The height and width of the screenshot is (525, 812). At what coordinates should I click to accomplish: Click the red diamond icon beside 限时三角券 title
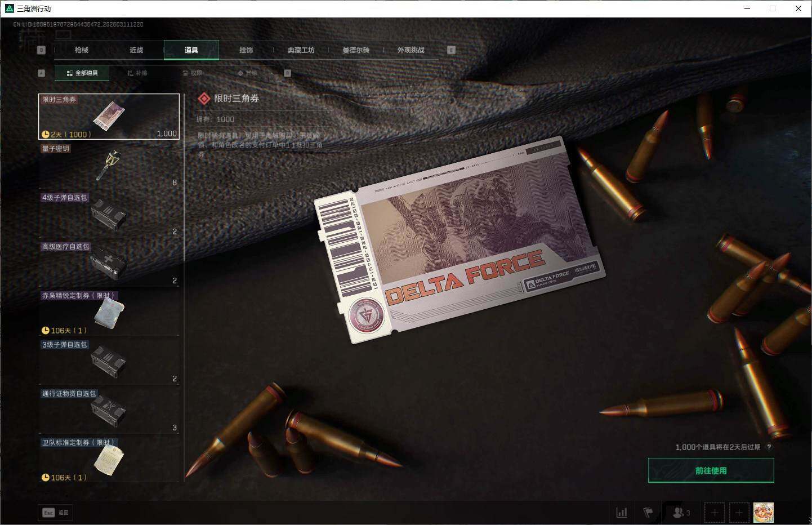204,99
